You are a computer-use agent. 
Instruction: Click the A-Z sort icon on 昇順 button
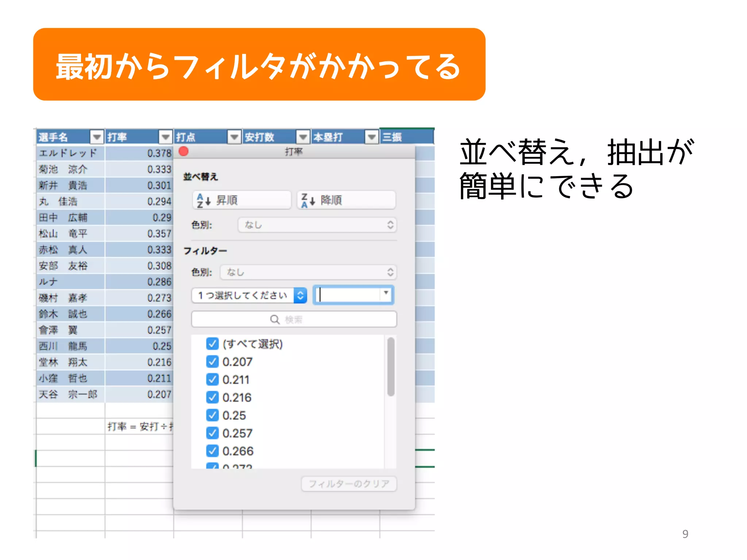(x=204, y=201)
